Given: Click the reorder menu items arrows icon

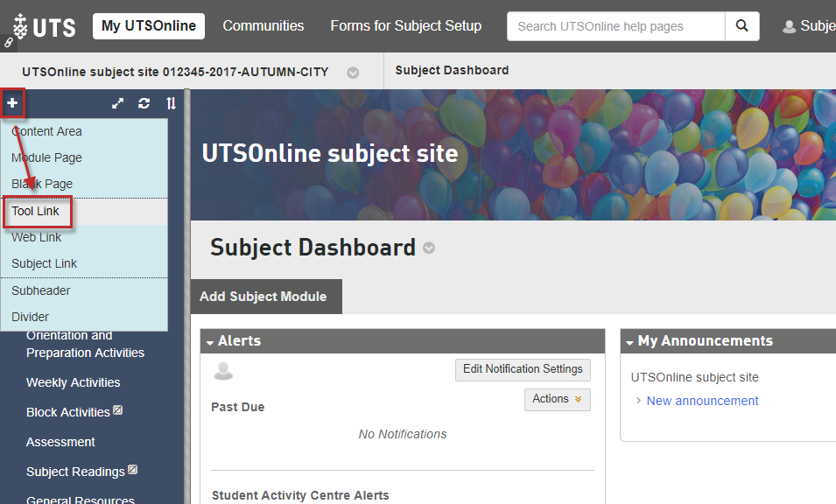Looking at the screenshot, I should [x=171, y=103].
